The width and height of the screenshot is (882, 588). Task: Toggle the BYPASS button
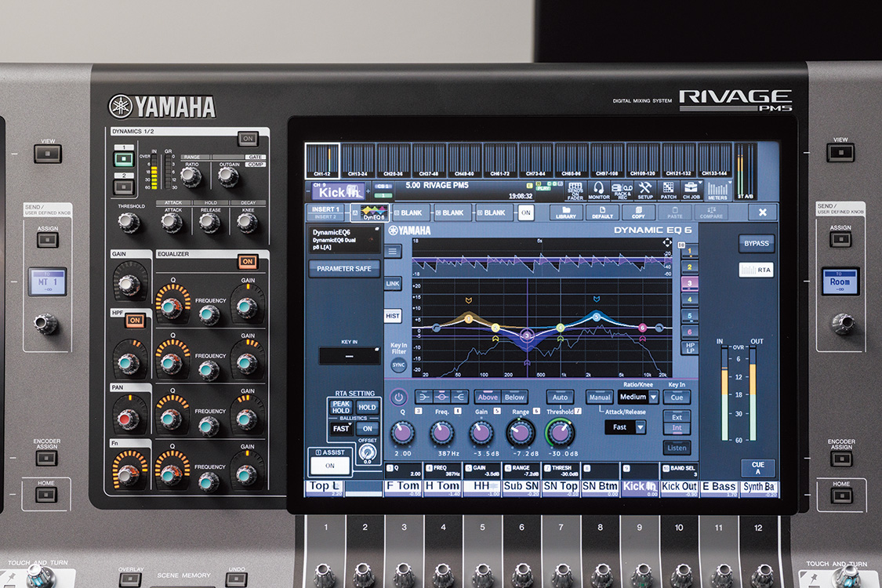click(756, 244)
